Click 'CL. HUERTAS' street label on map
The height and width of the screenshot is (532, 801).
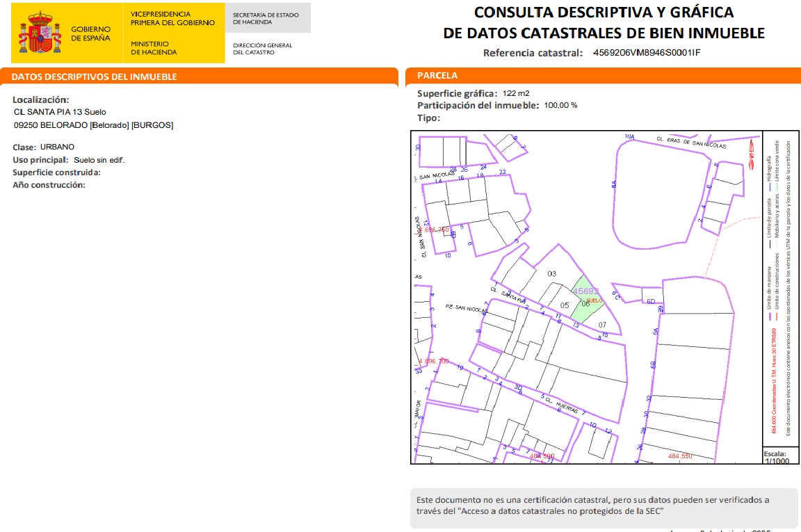[562, 404]
